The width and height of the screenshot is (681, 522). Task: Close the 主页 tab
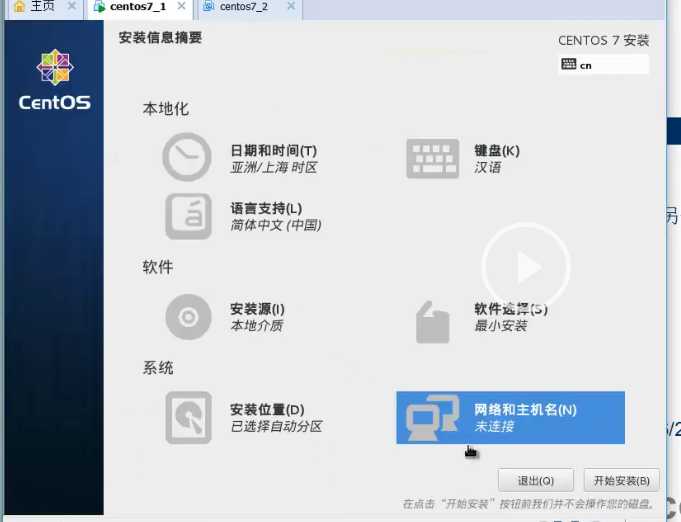(x=72, y=6)
